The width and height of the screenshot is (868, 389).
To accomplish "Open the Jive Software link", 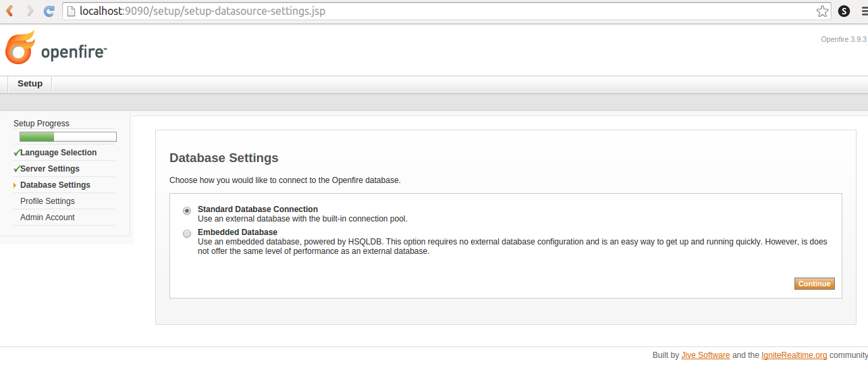I will [705, 355].
